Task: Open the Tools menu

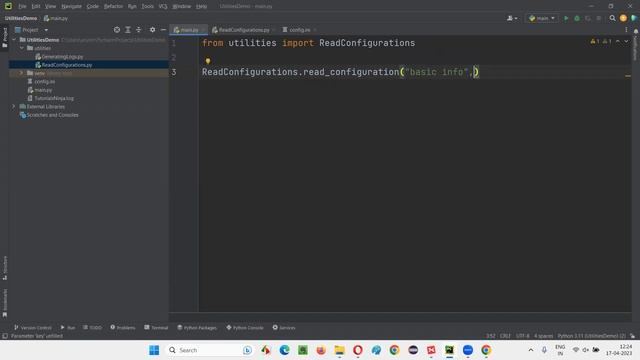Action: click(x=148, y=6)
